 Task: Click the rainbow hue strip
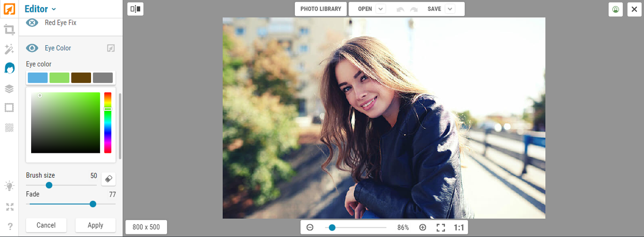108,123
